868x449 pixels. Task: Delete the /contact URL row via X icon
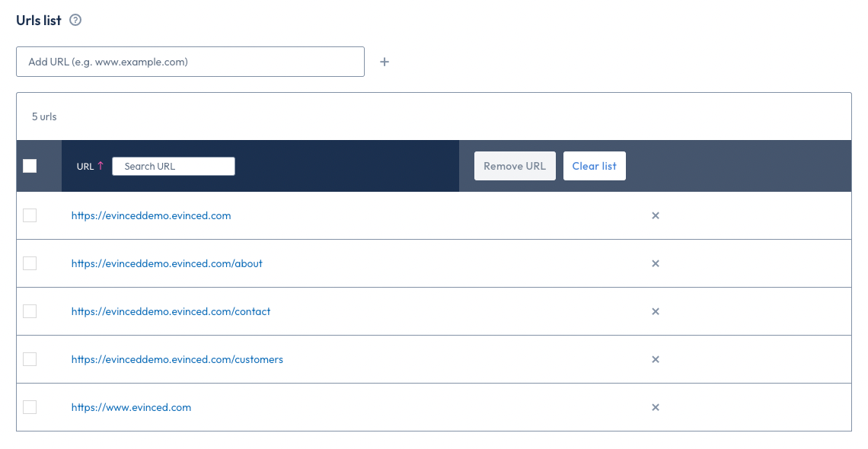[x=656, y=311]
